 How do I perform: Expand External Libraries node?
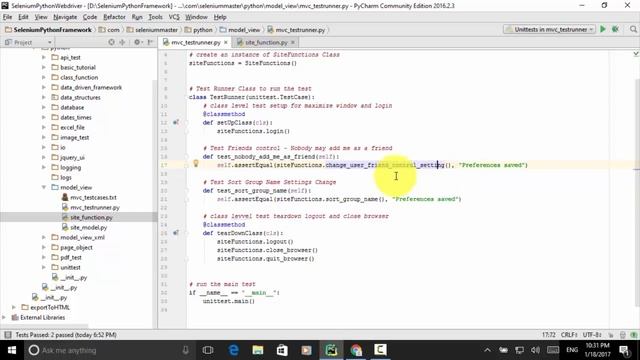pos(4,317)
